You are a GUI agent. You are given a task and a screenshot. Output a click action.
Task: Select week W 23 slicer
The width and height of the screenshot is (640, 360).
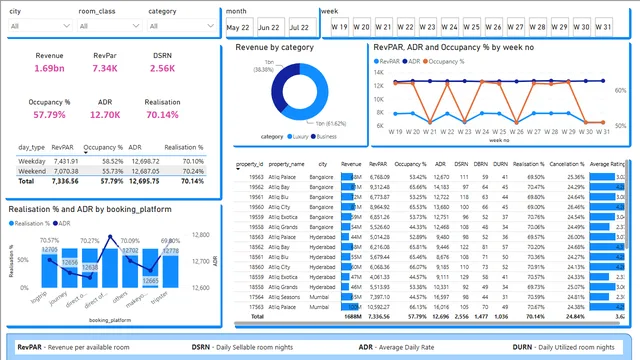pos(428,27)
